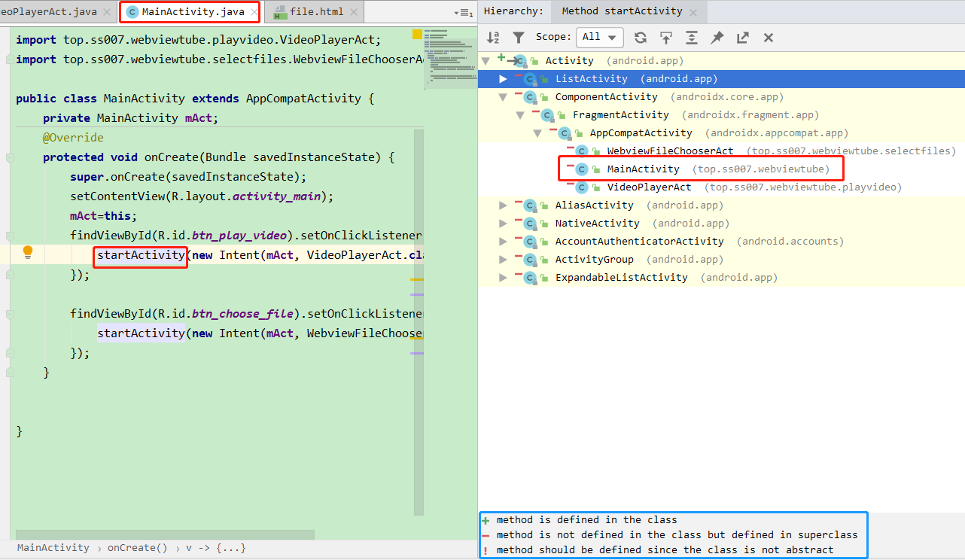Screen dimensions: 965x560
Task: Click the Hierarchy: panel label
Action: coord(513,12)
